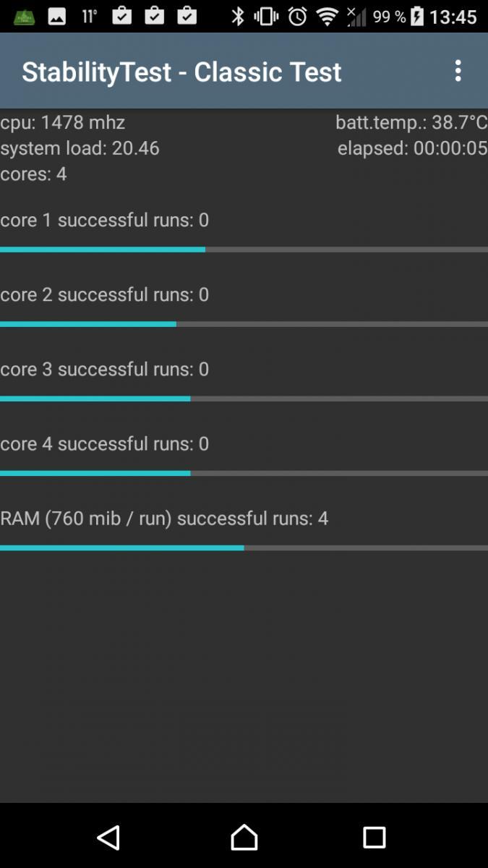This screenshot has width=488, height=868.
Task: Tap the core 2 successful runs label
Action: click(105, 294)
